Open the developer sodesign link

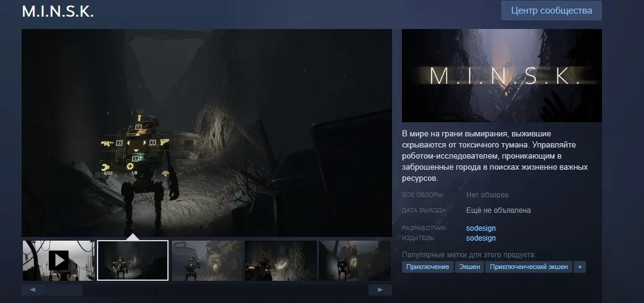[x=480, y=228]
